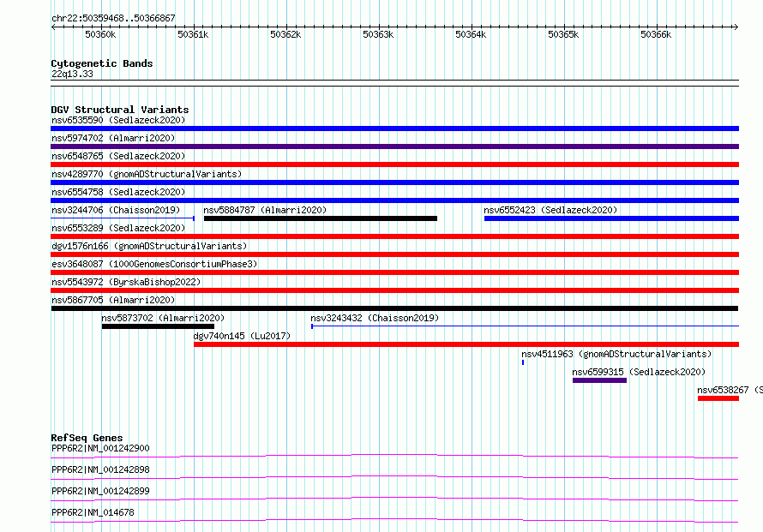Click the nsv6535590 (Sedlazeck2020) variant label
763x532 pixels.
(118, 120)
